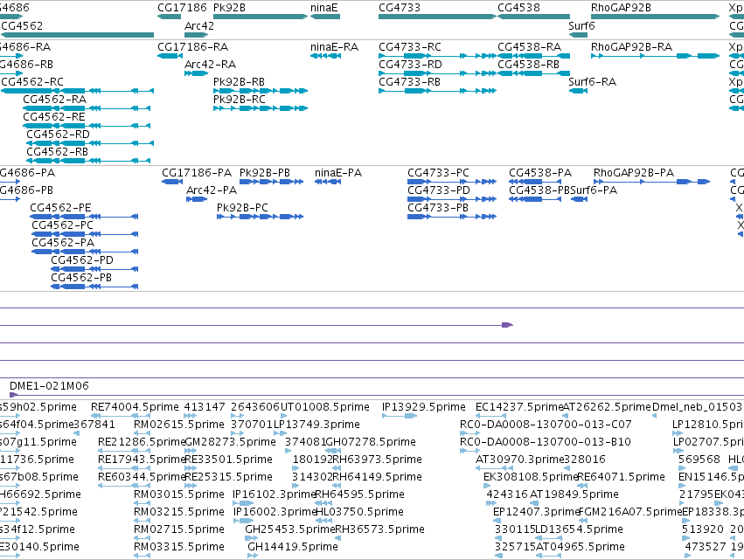
Task: Click the purple BAC end arrow near CG4538
Action: coord(508,325)
